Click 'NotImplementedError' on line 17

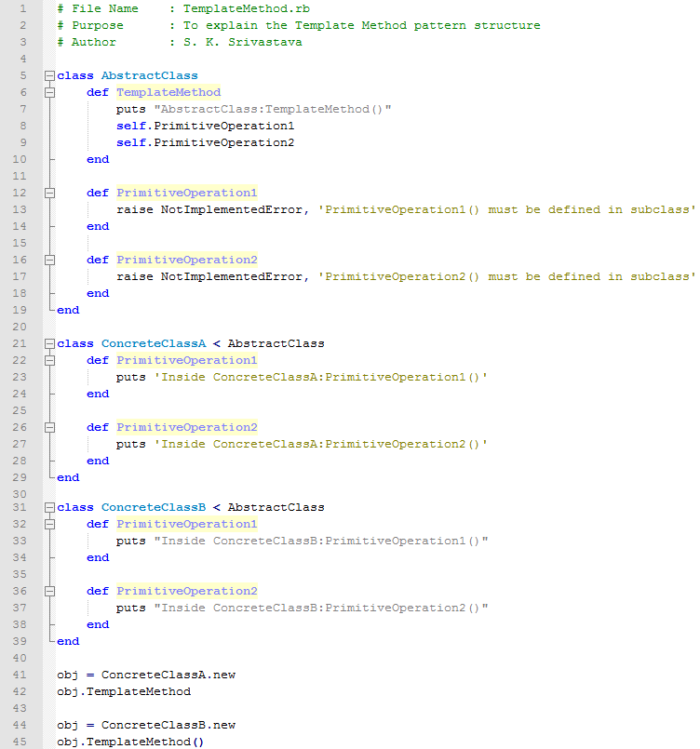232,276
